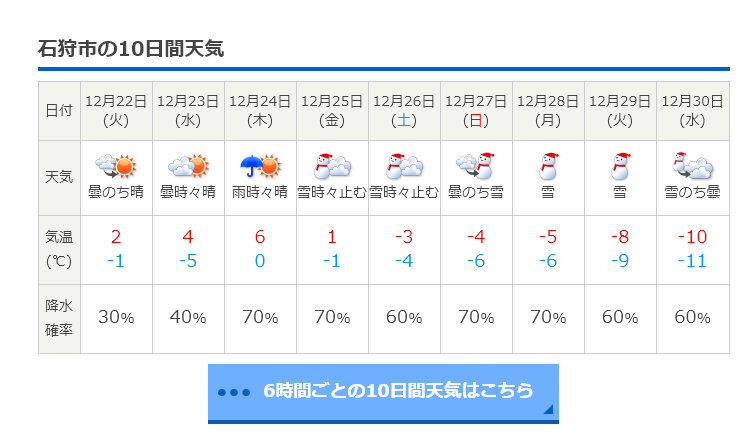Click the -10 high temperature on 12月30日
The width and height of the screenshot is (744, 441).
(692, 236)
